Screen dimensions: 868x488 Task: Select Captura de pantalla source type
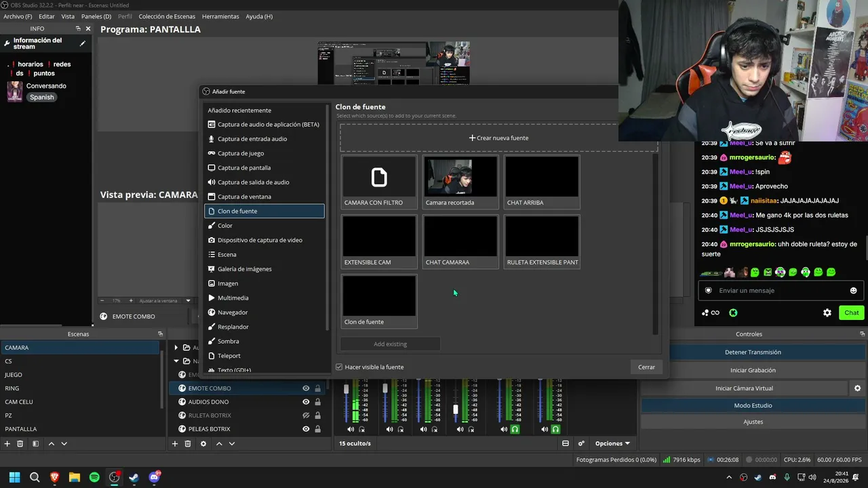[x=264, y=168]
